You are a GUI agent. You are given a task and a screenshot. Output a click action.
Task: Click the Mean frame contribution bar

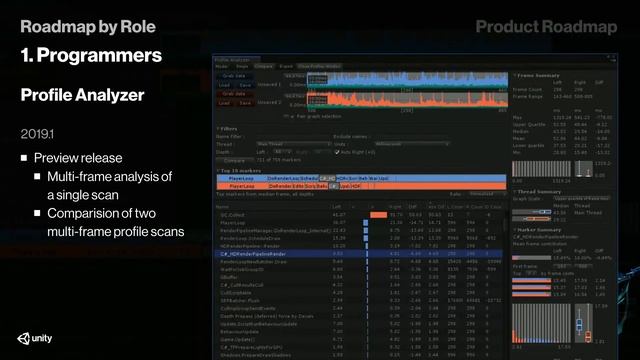click(x=532, y=258)
